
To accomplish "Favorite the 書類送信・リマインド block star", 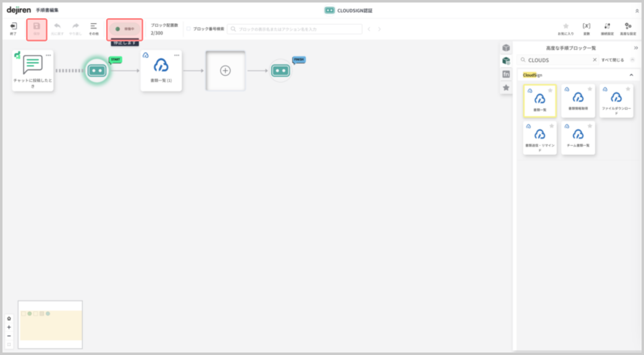I will tap(552, 126).
